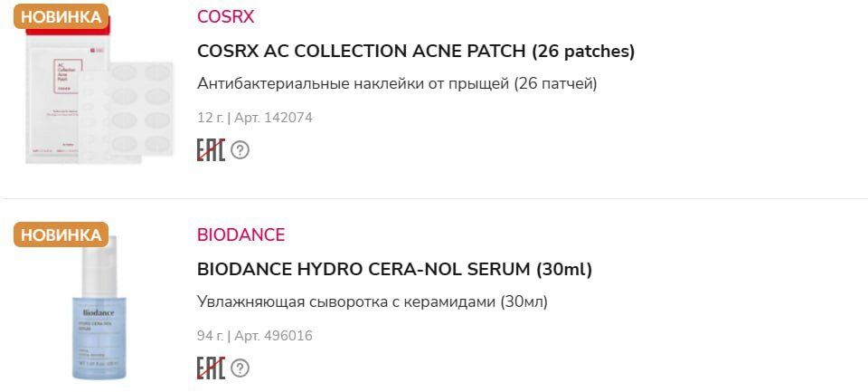Open the BIODANCE brand link
The width and height of the screenshot is (868, 392).
coord(241,235)
